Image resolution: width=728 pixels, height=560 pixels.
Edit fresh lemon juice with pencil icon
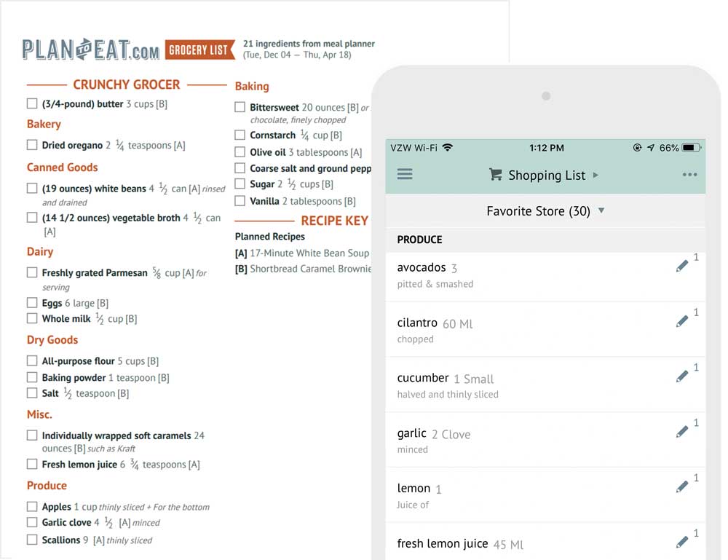(x=681, y=542)
